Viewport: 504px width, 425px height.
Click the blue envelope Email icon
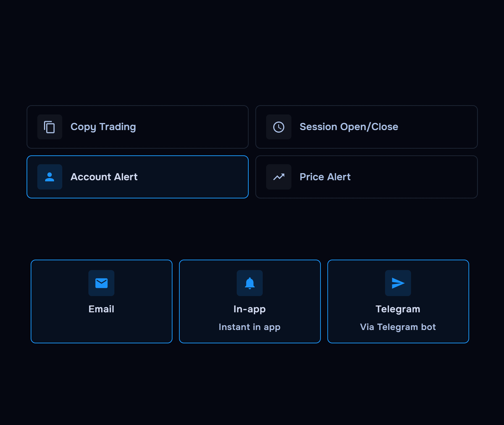point(101,283)
